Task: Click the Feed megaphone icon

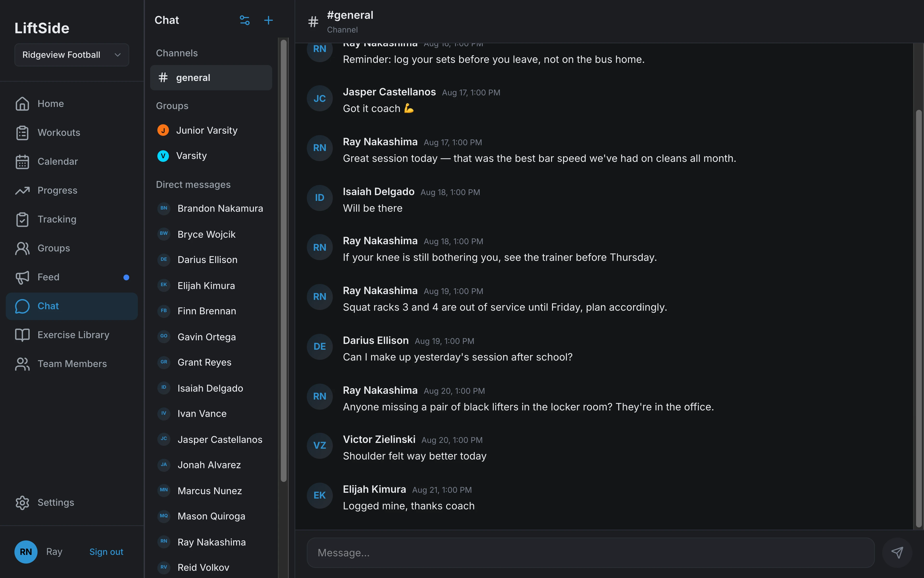Action: click(22, 277)
